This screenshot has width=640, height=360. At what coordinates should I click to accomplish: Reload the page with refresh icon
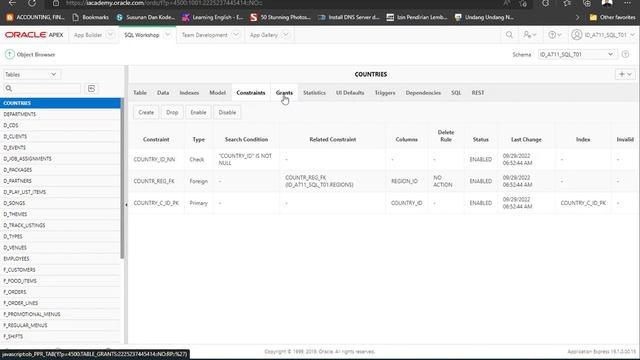pyautogui.click(x=32, y=3)
